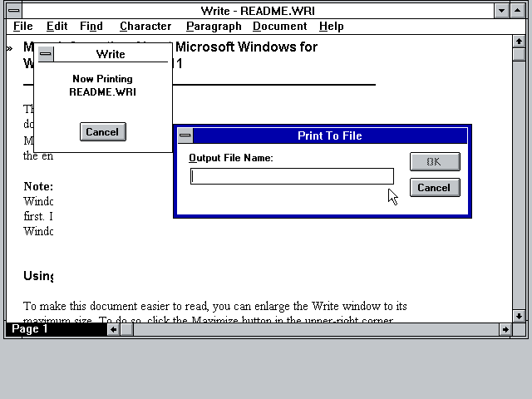Click the 'Write - README.WRI' title bar
532x399 pixels.
pyautogui.click(x=258, y=11)
